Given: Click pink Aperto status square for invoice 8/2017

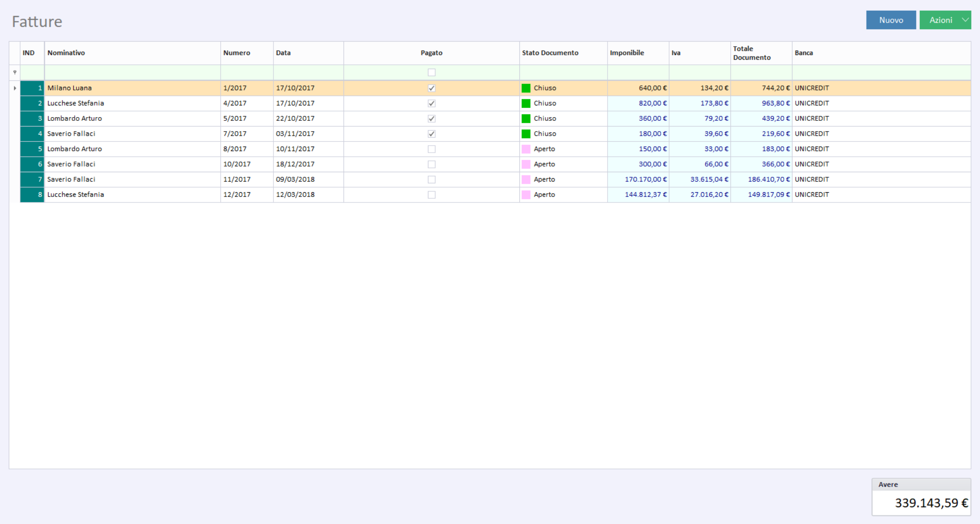Looking at the screenshot, I should [x=526, y=149].
